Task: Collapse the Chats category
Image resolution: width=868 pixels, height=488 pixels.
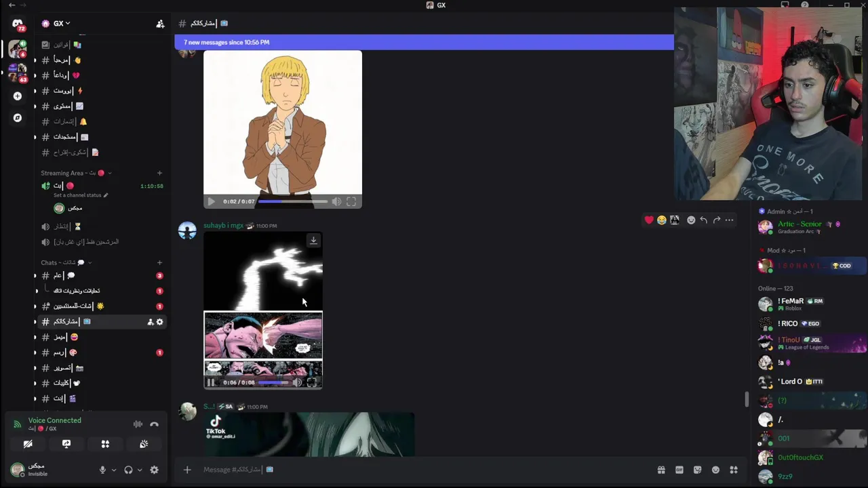Action: [66, 262]
